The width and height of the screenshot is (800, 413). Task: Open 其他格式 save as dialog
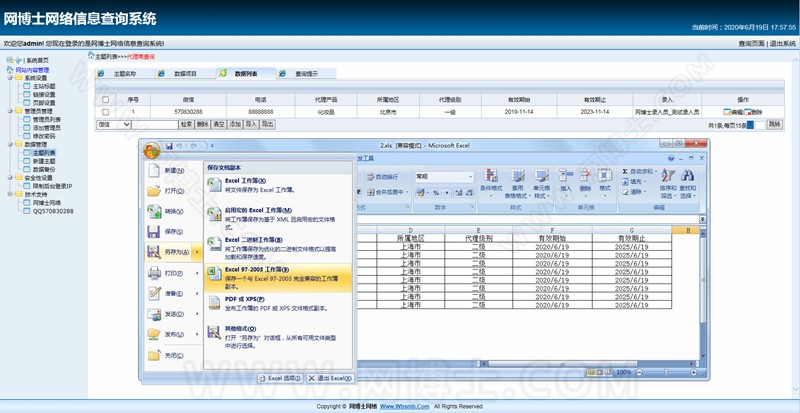click(278, 336)
